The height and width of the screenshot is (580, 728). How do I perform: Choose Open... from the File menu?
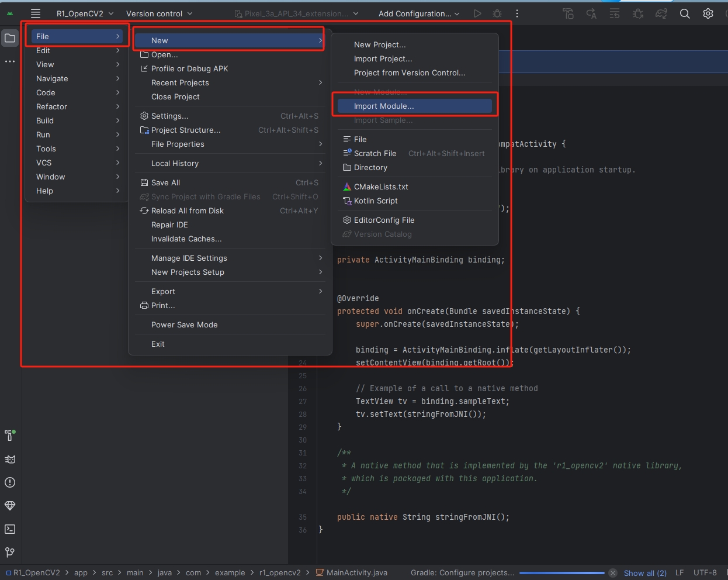click(230, 54)
